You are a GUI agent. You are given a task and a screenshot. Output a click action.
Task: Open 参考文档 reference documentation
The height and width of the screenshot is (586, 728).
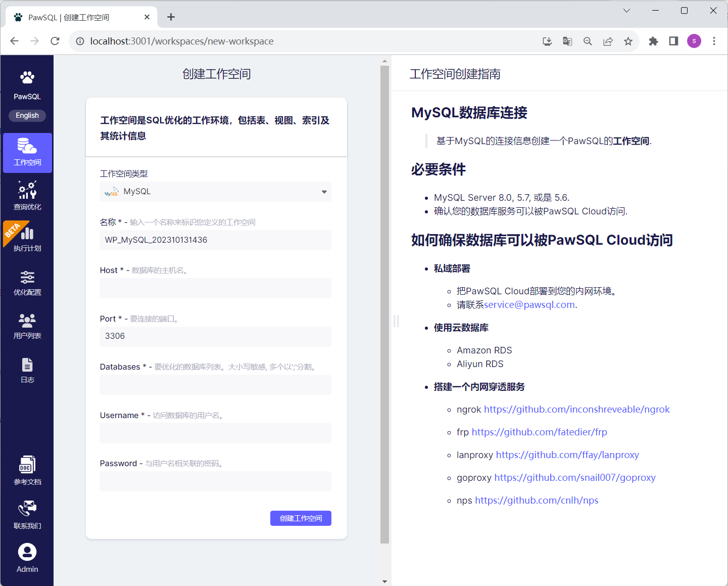tap(27, 471)
